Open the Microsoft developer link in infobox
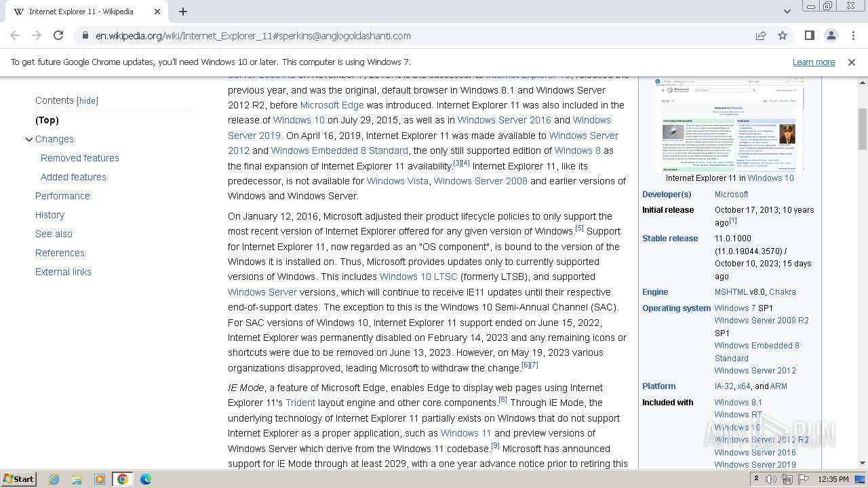The image size is (868, 488). point(731,195)
